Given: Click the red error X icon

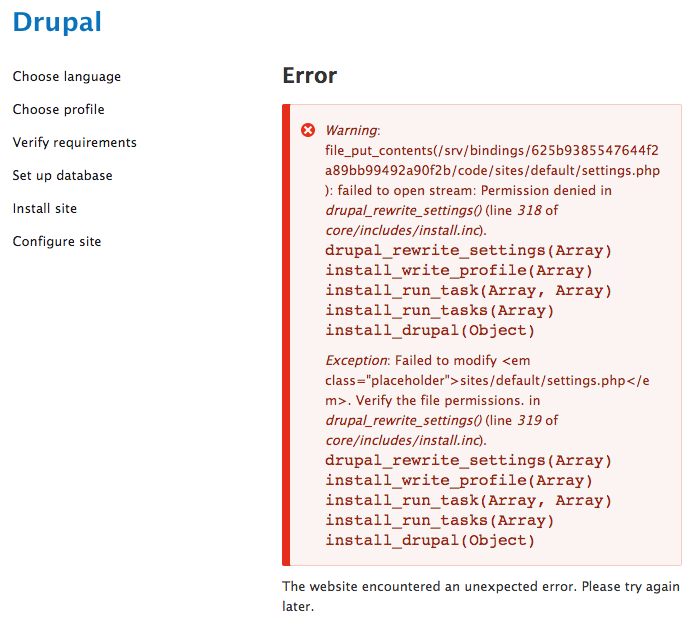Looking at the screenshot, I should coord(308,130).
